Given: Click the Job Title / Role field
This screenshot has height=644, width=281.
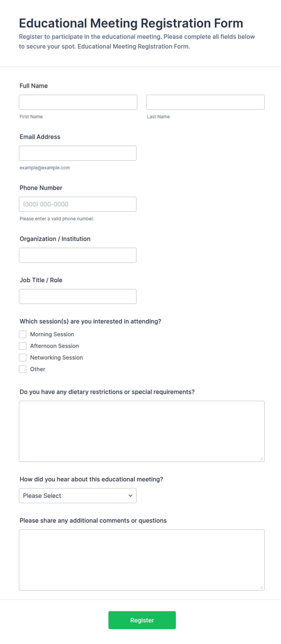Looking at the screenshot, I should (x=78, y=296).
